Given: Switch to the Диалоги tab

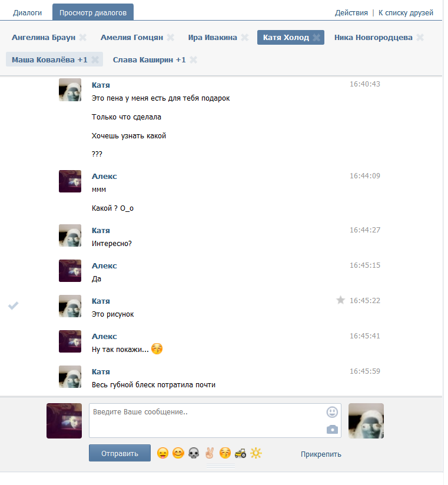Looking at the screenshot, I should tap(27, 13).
